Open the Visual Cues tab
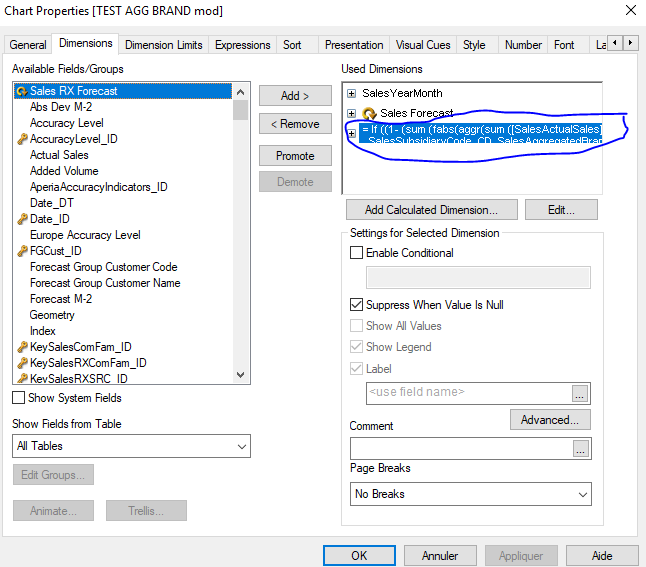Screen dimensions: 646x567 click(423, 45)
